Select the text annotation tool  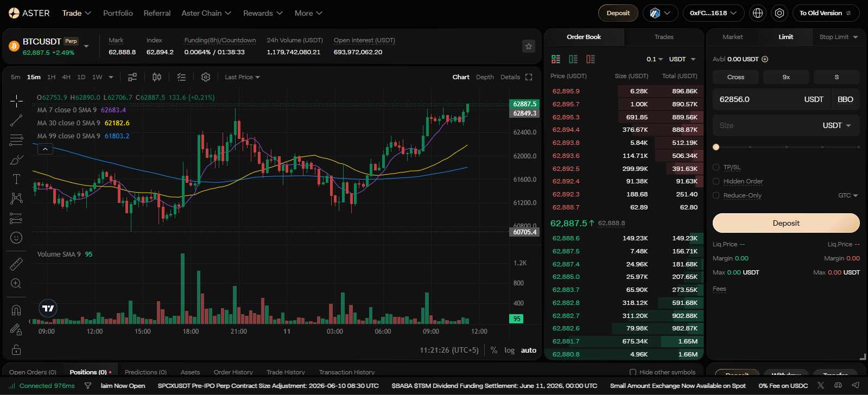click(x=16, y=179)
